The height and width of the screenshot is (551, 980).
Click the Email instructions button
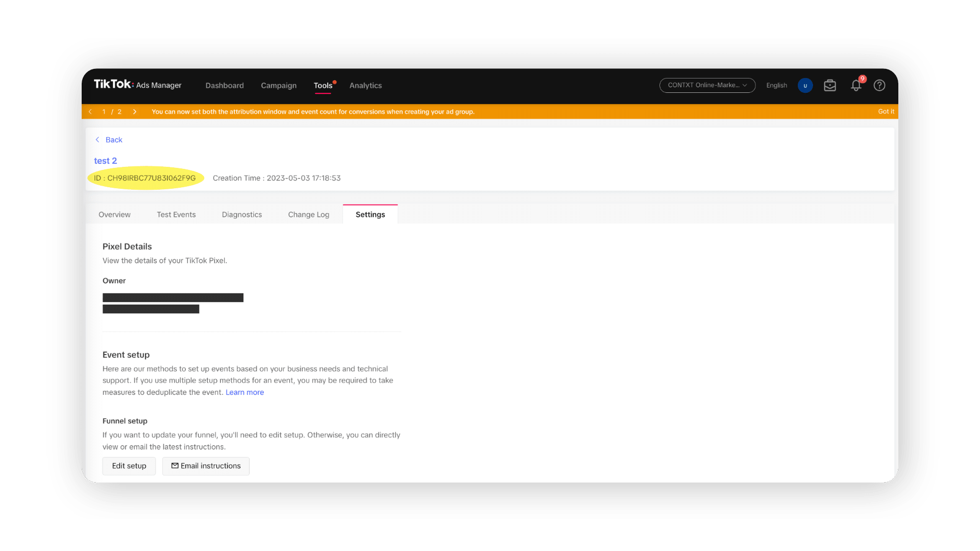(x=206, y=466)
